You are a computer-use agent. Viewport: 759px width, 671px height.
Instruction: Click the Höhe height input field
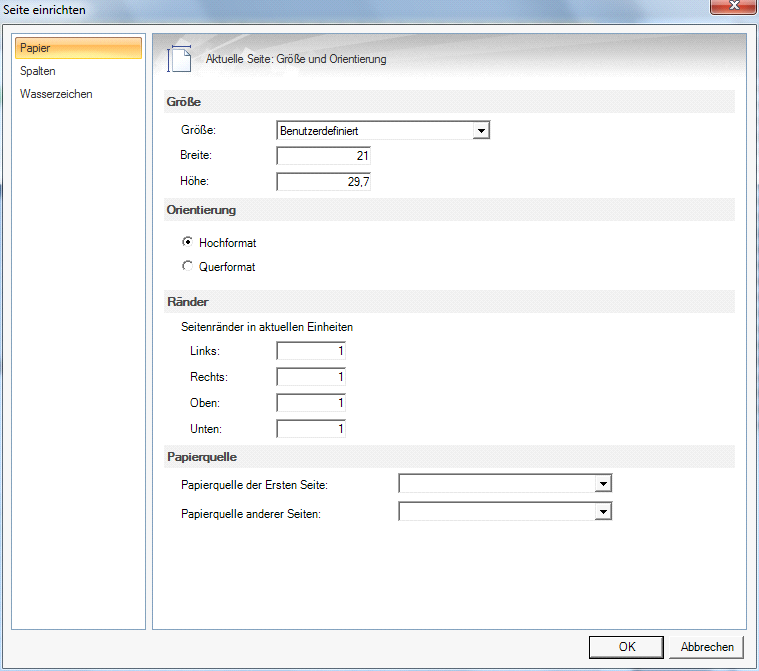324,181
